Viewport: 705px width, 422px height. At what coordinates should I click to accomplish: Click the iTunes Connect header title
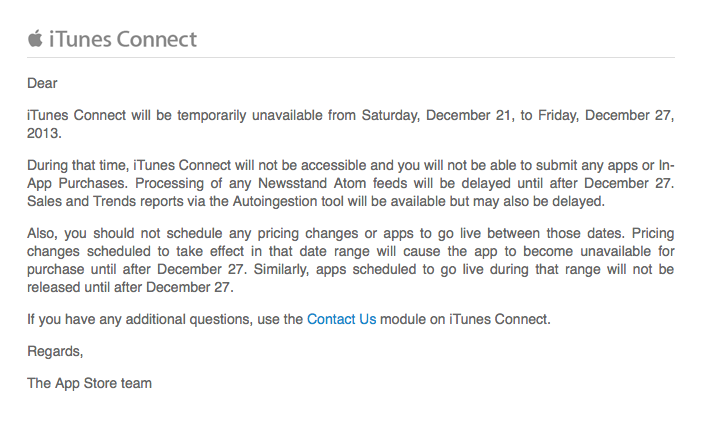point(123,40)
